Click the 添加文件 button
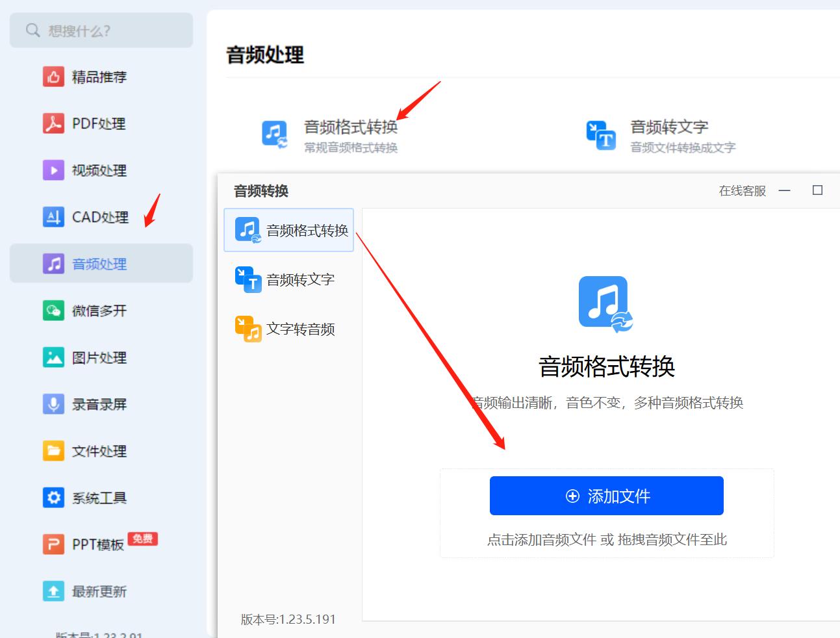 [x=605, y=495]
